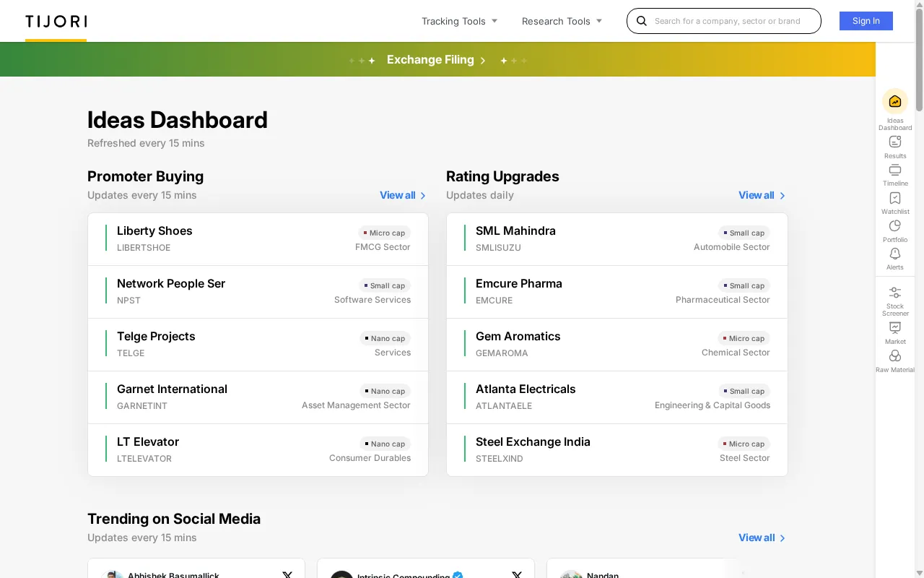View all Trending on Social Media

point(761,538)
